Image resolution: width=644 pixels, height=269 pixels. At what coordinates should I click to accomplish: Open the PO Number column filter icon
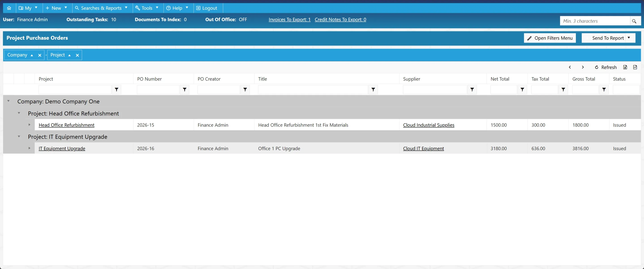185,90
